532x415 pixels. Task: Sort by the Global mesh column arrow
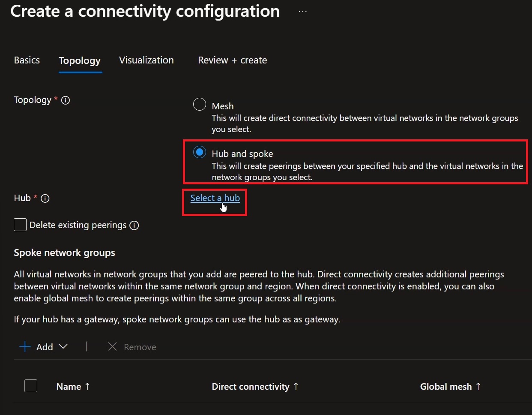478,387
